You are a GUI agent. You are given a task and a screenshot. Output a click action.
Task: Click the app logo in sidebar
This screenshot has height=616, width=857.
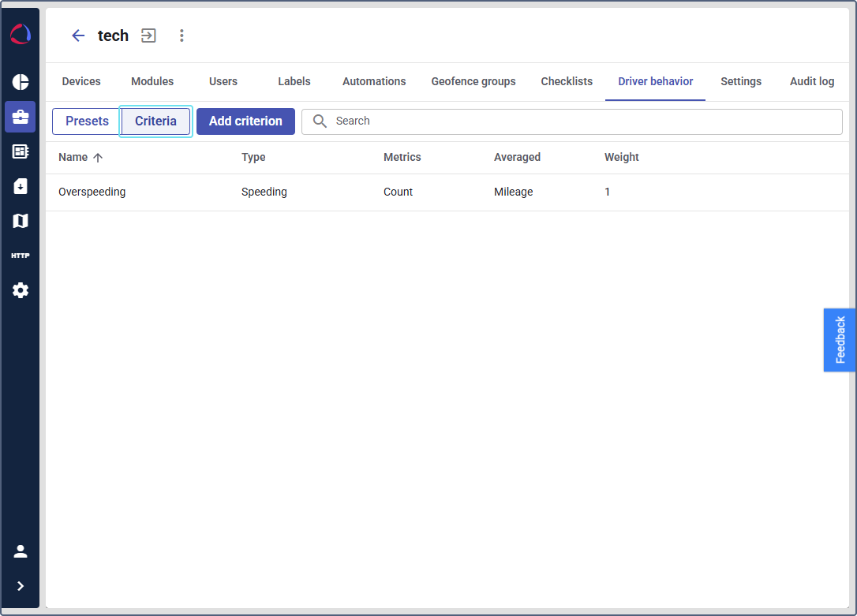[21, 35]
